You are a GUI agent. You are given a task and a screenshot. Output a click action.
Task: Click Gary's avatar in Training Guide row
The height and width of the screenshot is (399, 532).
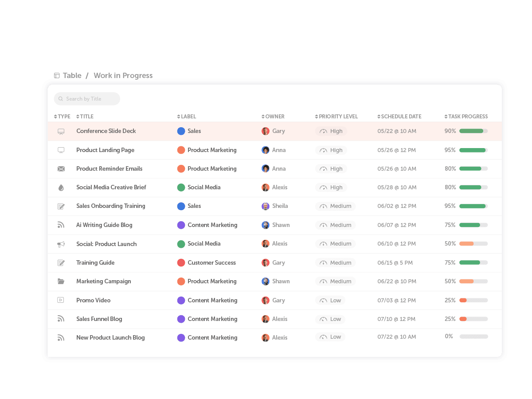tap(266, 263)
